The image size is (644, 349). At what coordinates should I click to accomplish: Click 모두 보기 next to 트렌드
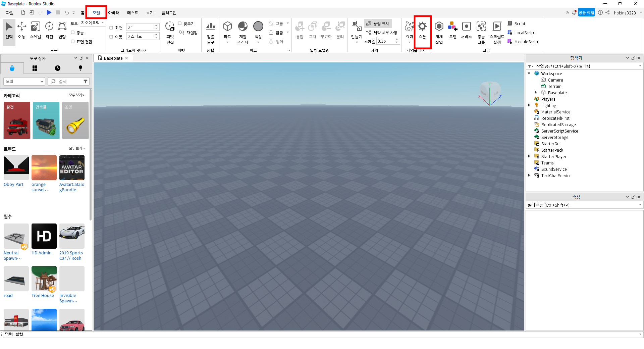[x=77, y=148]
